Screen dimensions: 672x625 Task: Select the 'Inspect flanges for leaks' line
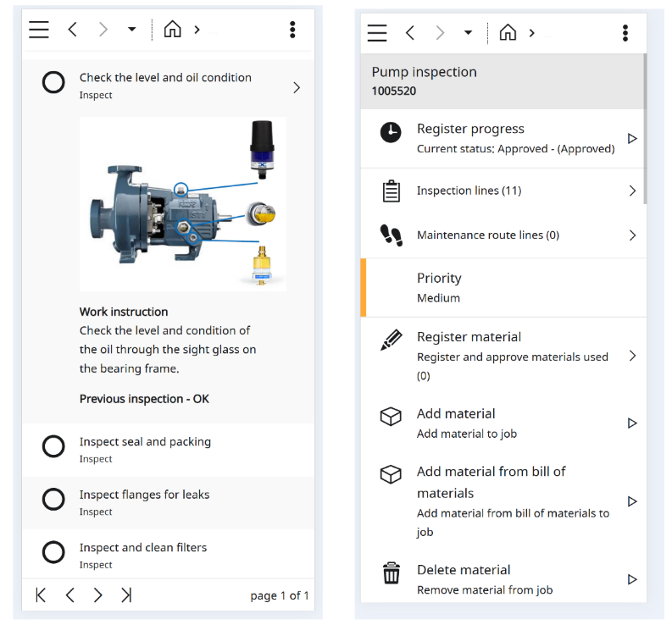(x=169, y=502)
